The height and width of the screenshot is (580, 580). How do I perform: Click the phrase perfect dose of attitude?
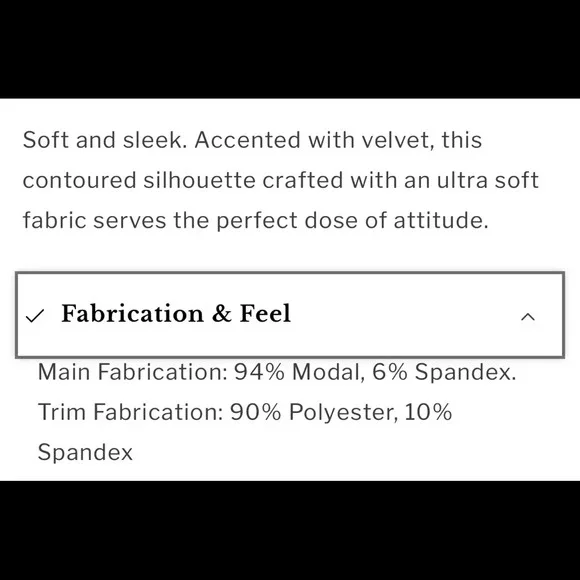click(352, 220)
